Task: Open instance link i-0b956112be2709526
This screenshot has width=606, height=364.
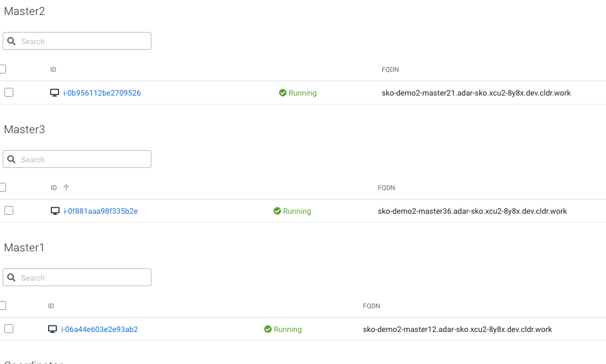Action: pyautogui.click(x=102, y=93)
